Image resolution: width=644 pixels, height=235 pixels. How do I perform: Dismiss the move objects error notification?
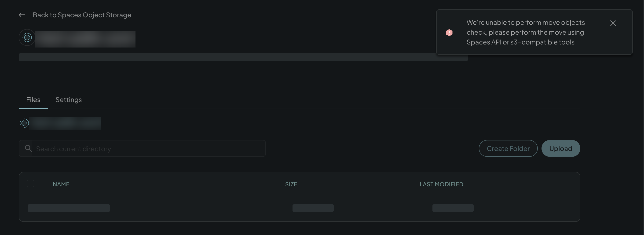[613, 23]
